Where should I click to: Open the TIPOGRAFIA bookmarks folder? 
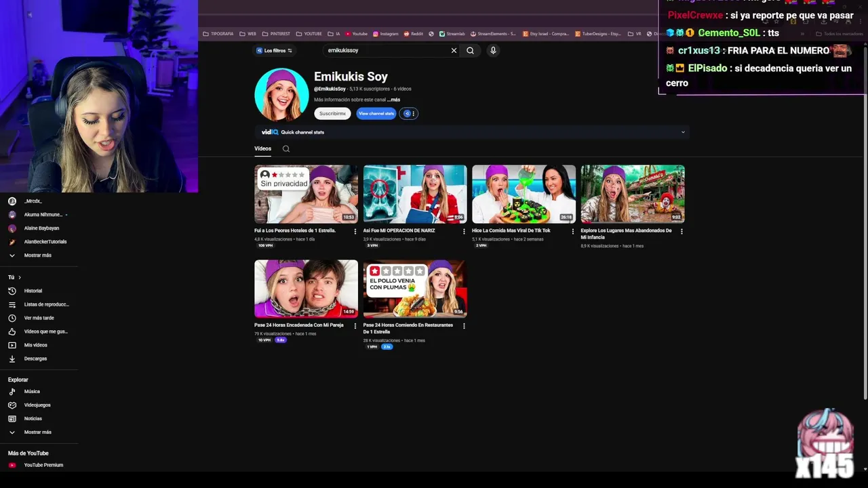pos(218,34)
